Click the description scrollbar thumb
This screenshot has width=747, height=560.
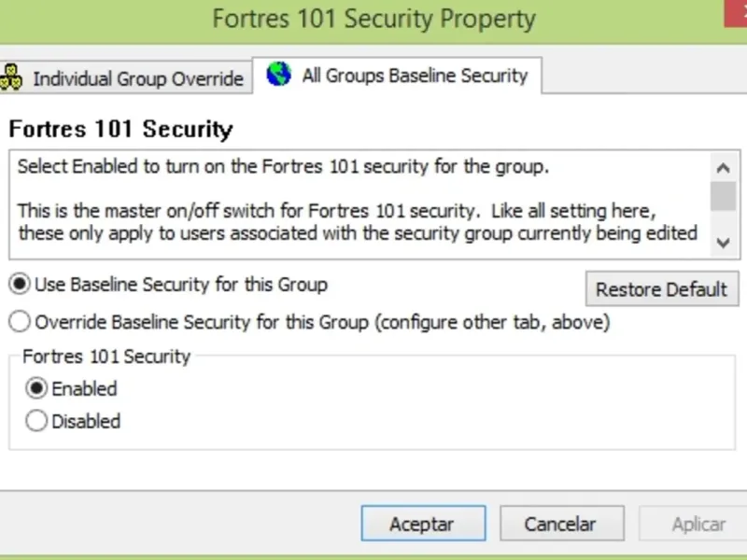(723, 196)
